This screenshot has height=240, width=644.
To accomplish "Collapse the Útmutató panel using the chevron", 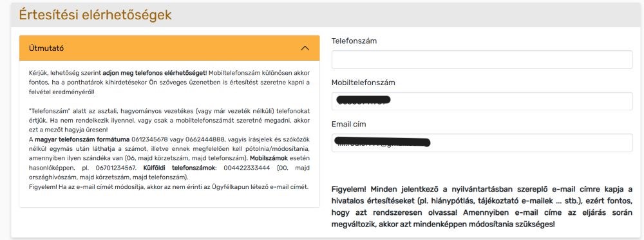I will (x=305, y=48).
